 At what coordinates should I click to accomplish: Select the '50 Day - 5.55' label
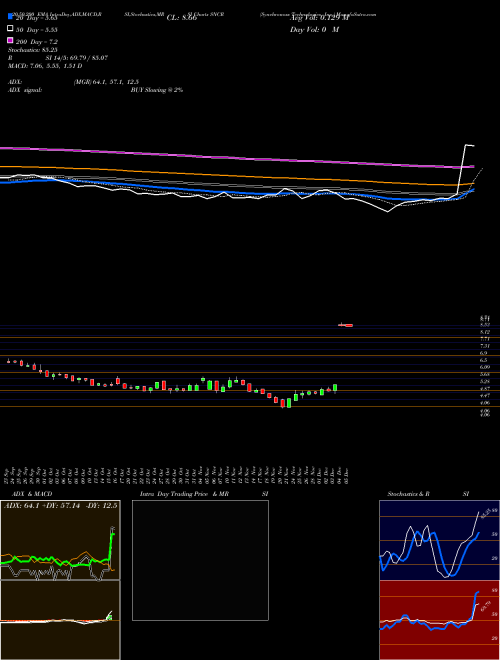37,30
